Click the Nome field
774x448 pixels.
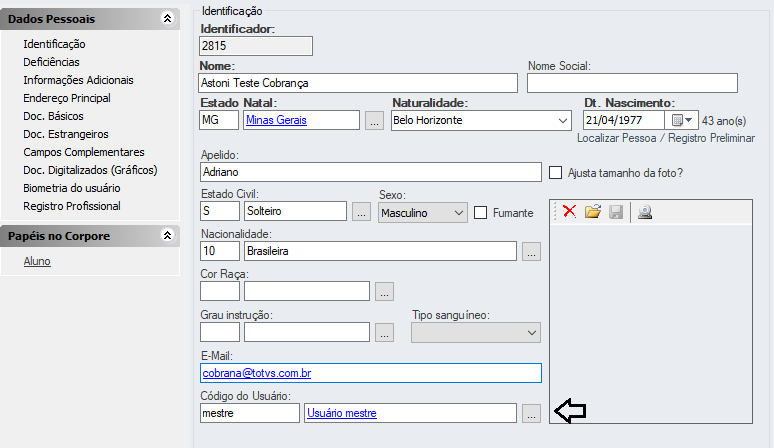tap(358, 83)
